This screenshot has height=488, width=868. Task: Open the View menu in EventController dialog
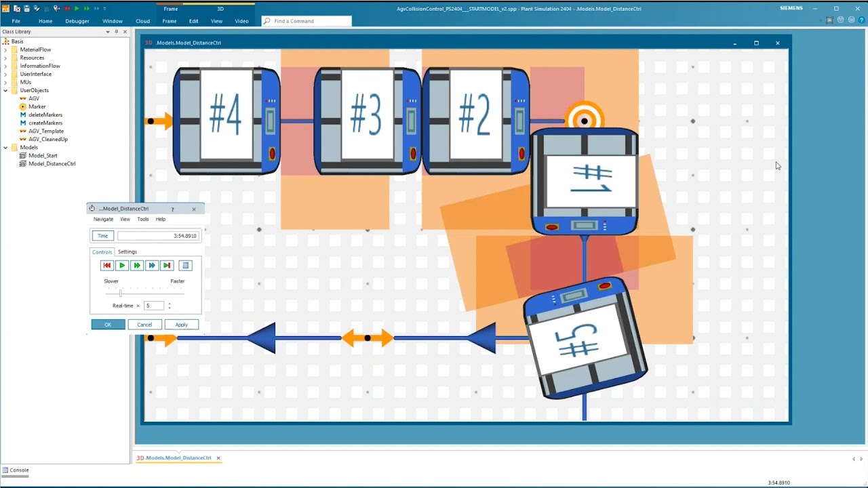click(125, 219)
